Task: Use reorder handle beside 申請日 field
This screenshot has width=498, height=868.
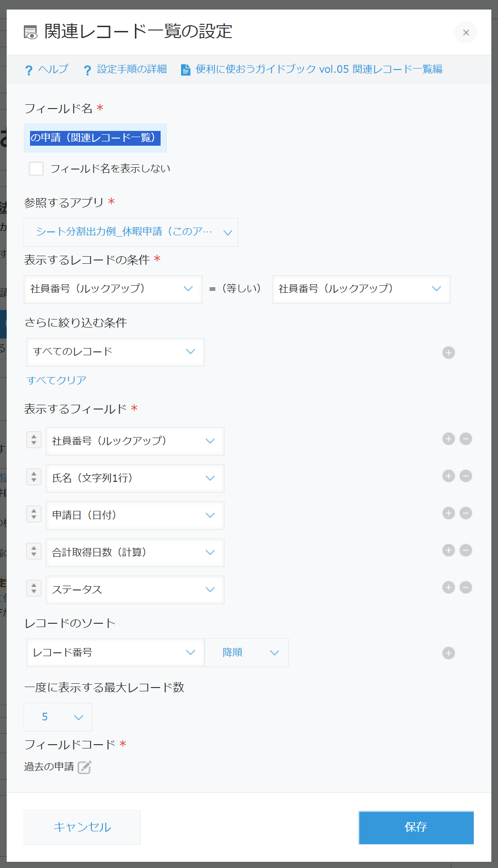Action: click(x=34, y=514)
